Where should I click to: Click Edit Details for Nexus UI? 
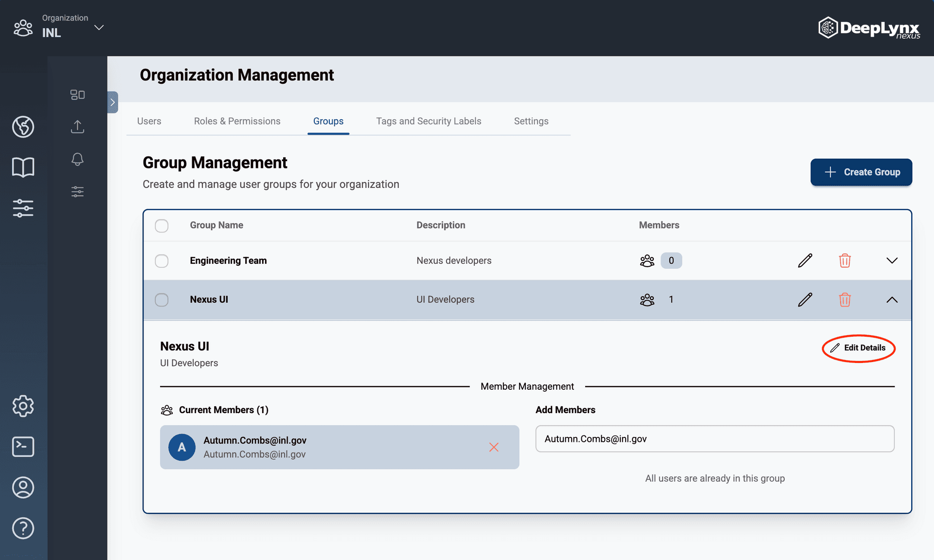tap(859, 348)
